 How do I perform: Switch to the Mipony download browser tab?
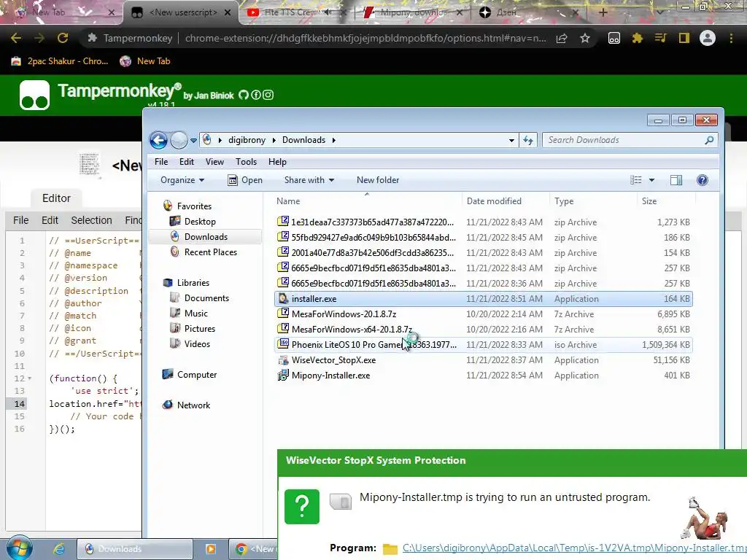click(x=413, y=12)
